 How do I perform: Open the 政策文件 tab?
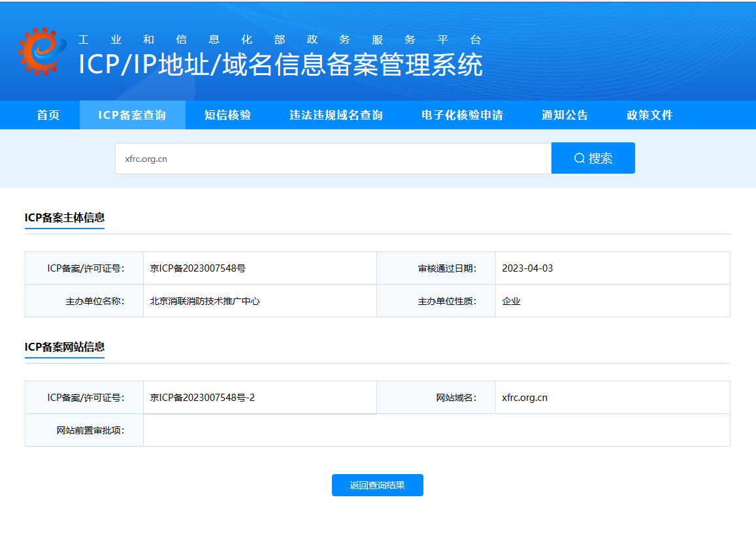(649, 115)
